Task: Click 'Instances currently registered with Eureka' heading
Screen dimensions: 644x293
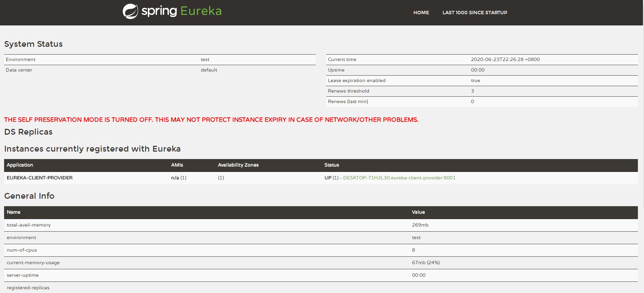Action: click(x=92, y=149)
